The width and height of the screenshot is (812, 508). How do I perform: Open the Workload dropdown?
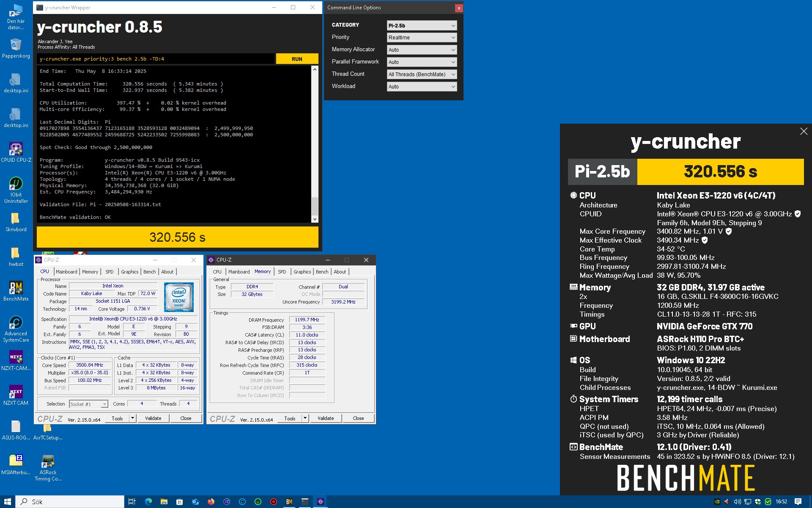tap(422, 87)
